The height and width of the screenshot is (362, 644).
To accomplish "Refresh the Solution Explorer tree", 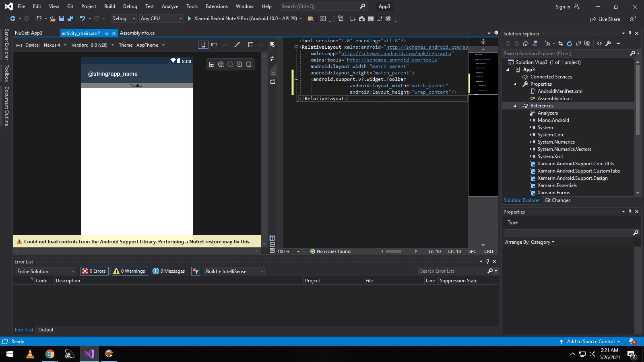I will [570, 43].
